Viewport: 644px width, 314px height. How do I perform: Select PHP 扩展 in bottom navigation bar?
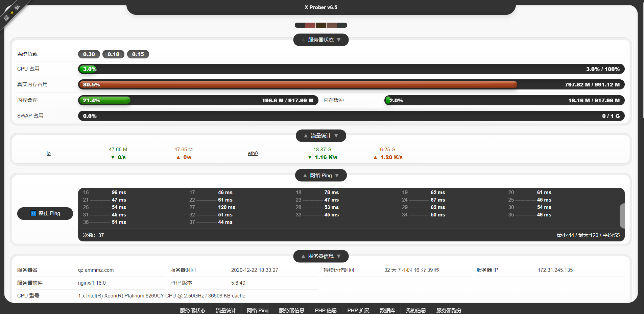358,310
